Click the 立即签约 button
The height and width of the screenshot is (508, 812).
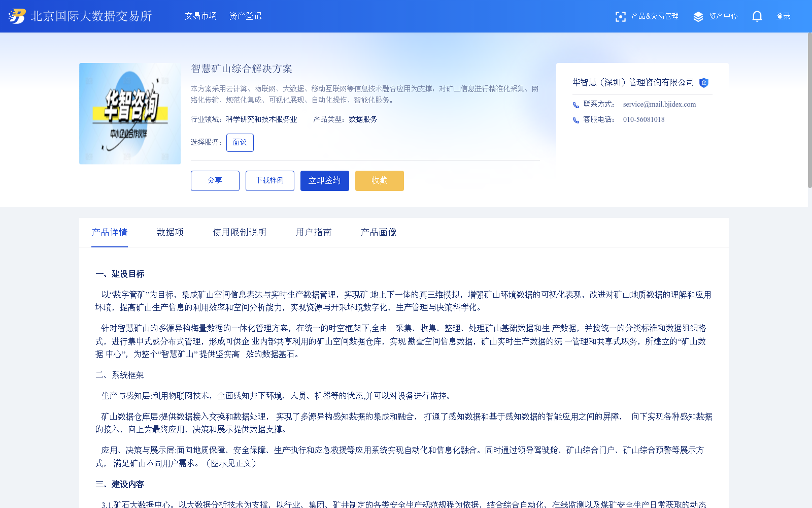coord(325,181)
